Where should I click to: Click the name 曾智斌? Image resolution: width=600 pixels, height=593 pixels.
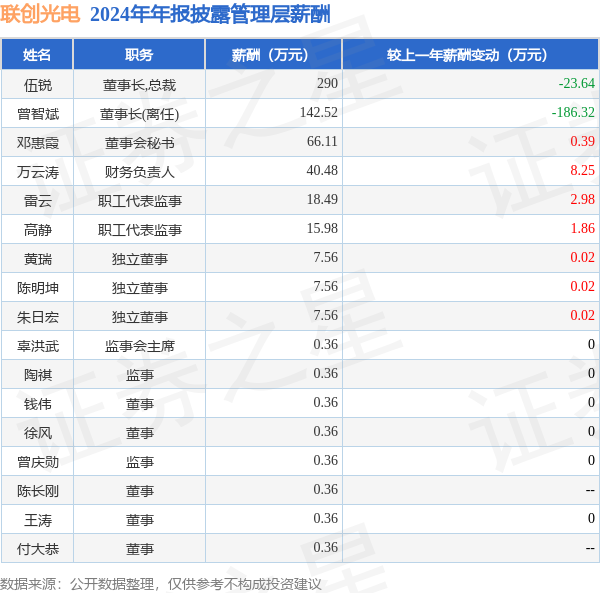coord(38,114)
